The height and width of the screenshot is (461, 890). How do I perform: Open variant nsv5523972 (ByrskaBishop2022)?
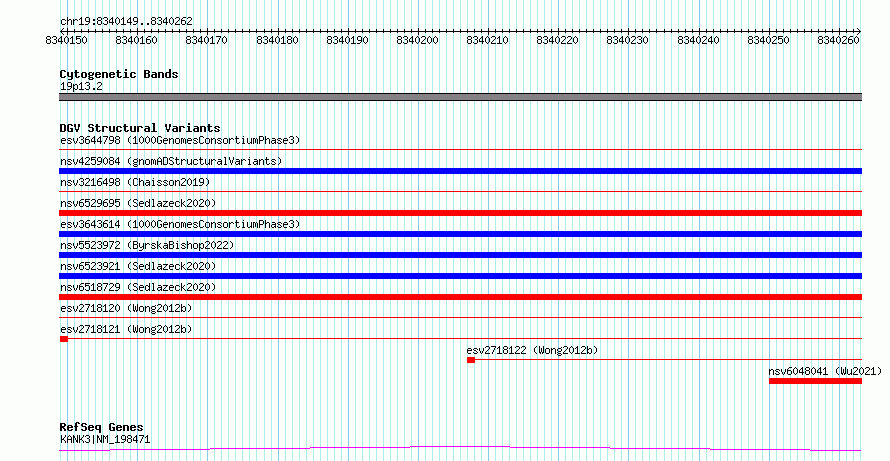click(147, 245)
